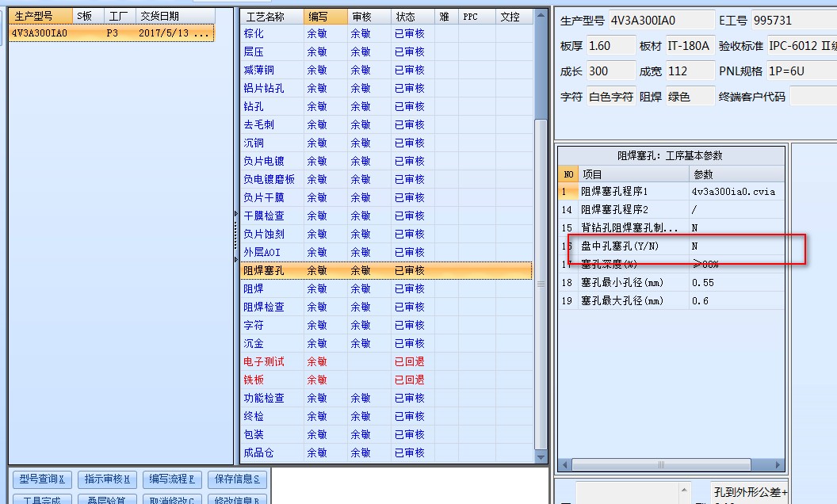The height and width of the screenshot is (504, 837).
Task: Select the 负片干膜 process row
Action: [387, 197]
